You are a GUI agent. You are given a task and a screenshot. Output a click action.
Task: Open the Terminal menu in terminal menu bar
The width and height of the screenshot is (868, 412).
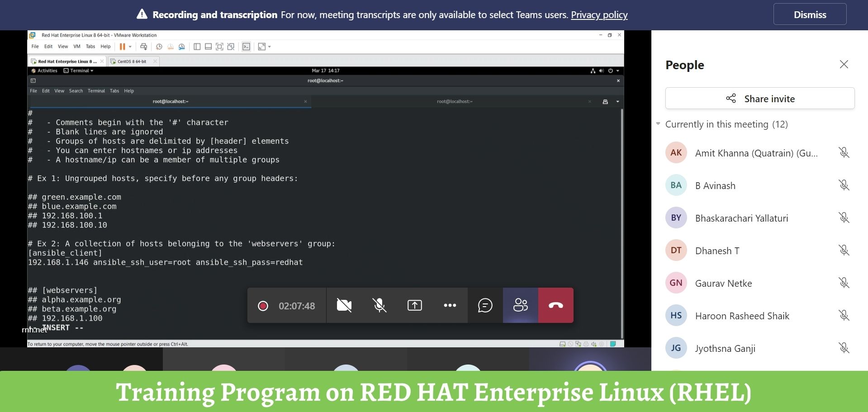pos(96,91)
